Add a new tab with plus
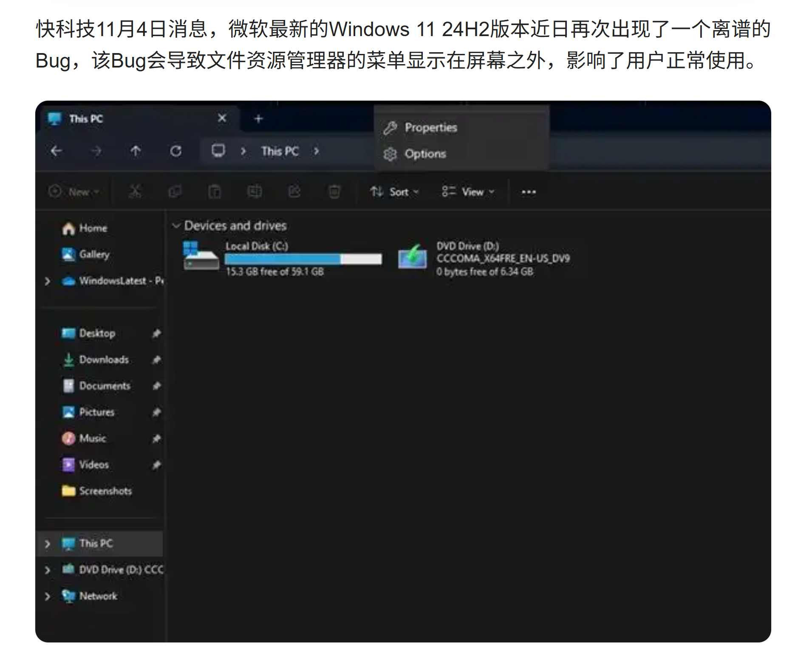This screenshot has width=812, height=659. tap(258, 118)
